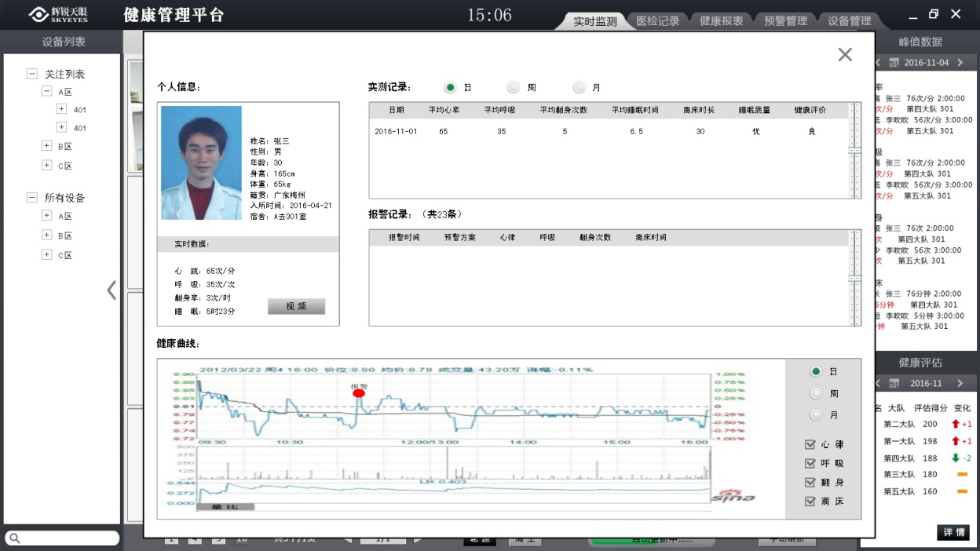Click the 视频 button
Viewport: 980px width, 551px height.
click(296, 307)
